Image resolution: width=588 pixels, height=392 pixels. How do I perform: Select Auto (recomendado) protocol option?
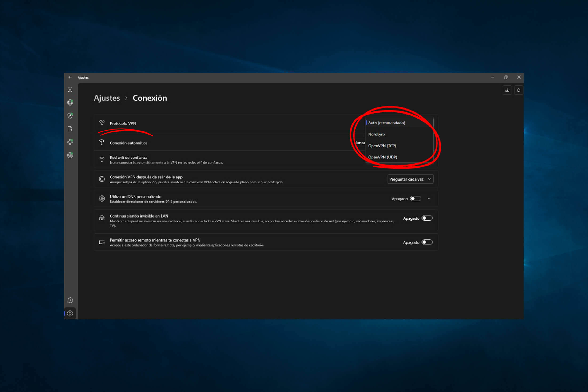pyautogui.click(x=399, y=123)
